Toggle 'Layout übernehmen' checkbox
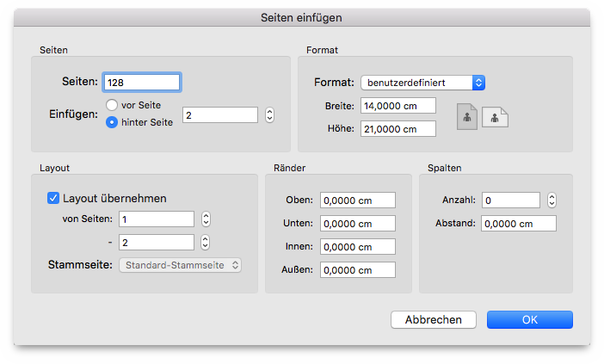 (53, 198)
